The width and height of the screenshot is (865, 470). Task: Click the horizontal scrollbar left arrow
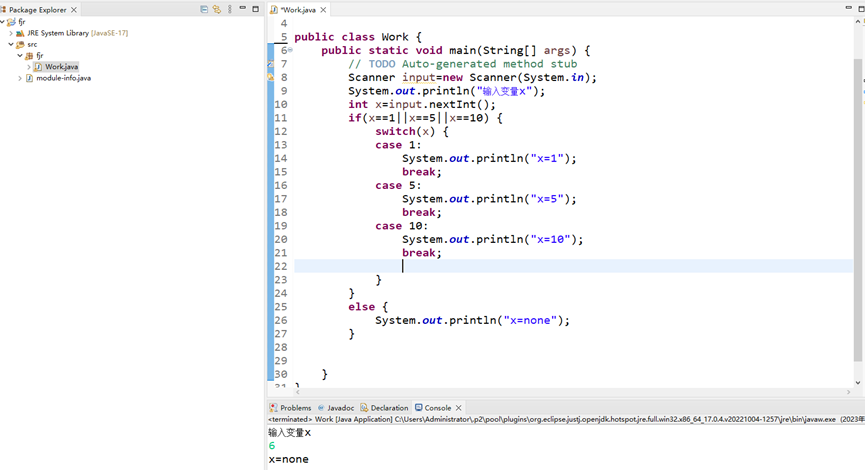[x=298, y=392]
